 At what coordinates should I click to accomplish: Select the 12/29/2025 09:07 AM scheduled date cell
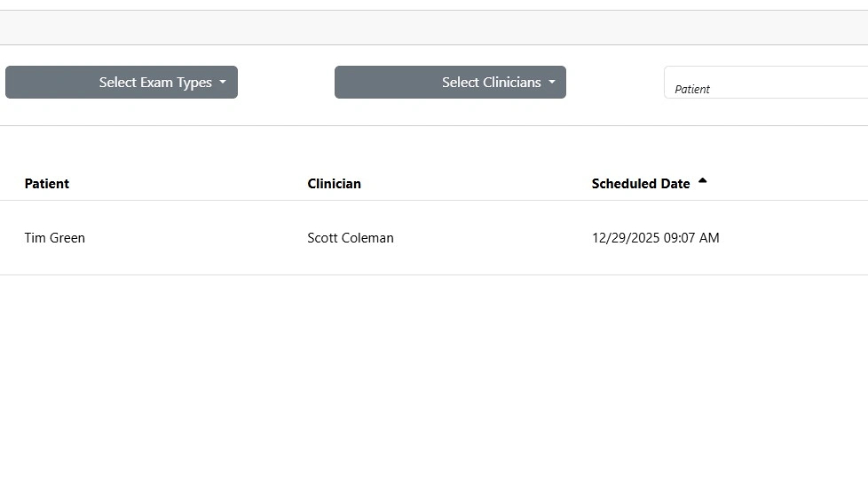coord(655,238)
